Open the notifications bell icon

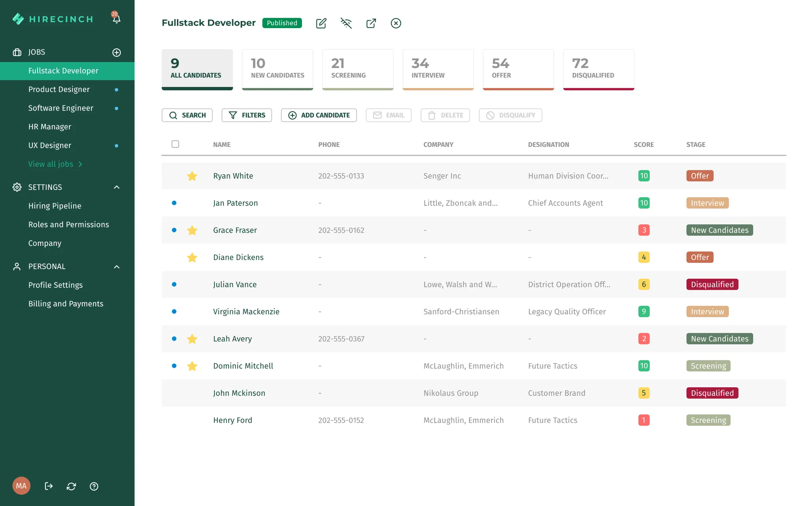point(116,18)
